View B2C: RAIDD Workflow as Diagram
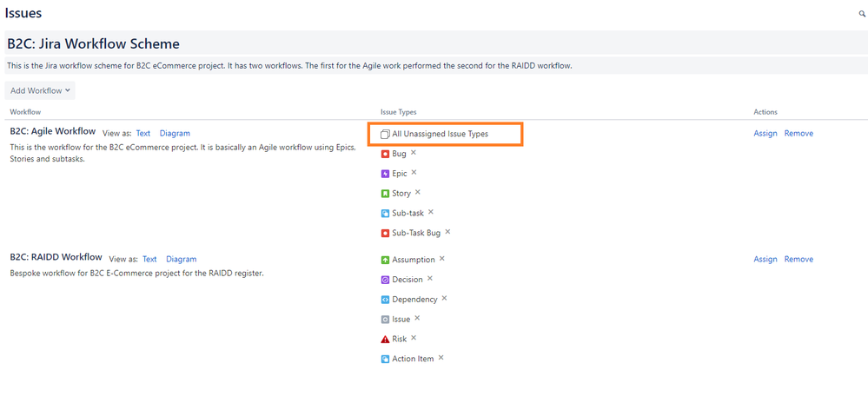This screenshot has width=868, height=403. coord(181,259)
